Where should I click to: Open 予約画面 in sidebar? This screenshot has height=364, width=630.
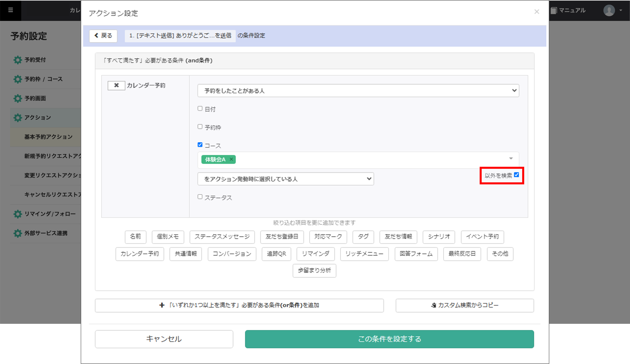[45, 98]
